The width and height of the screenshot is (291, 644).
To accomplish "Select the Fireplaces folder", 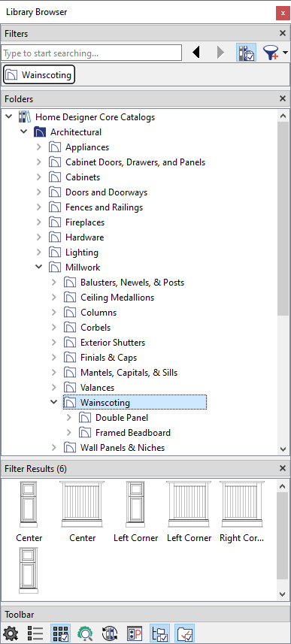I will point(85,222).
